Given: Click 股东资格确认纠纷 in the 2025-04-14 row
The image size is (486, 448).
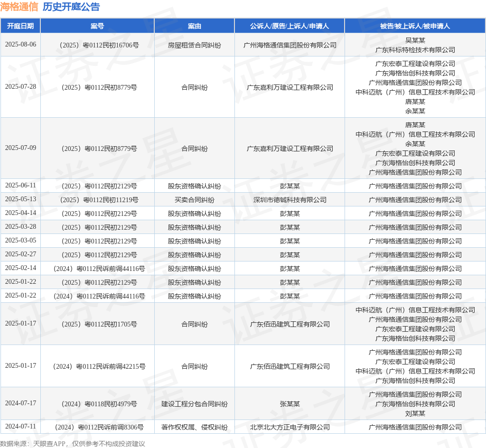Looking at the screenshot, I should (194, 214).
